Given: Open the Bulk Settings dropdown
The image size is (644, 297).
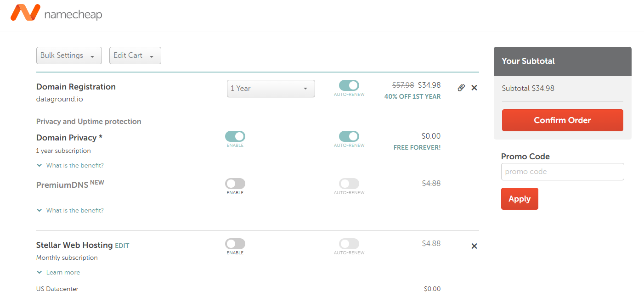Looking at the screenshot, I should click(69, 55).
